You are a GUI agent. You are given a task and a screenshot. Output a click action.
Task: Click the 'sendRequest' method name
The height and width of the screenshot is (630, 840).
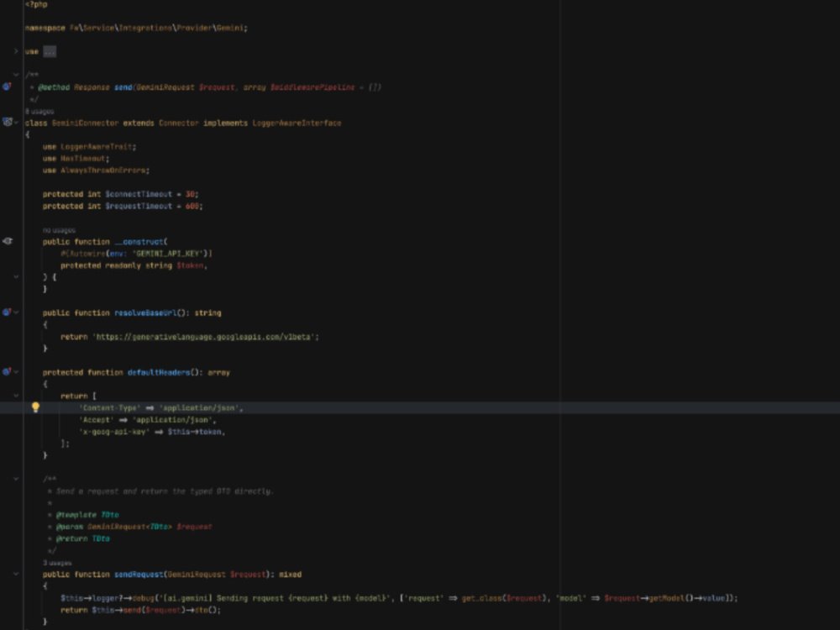coord(139,575)
